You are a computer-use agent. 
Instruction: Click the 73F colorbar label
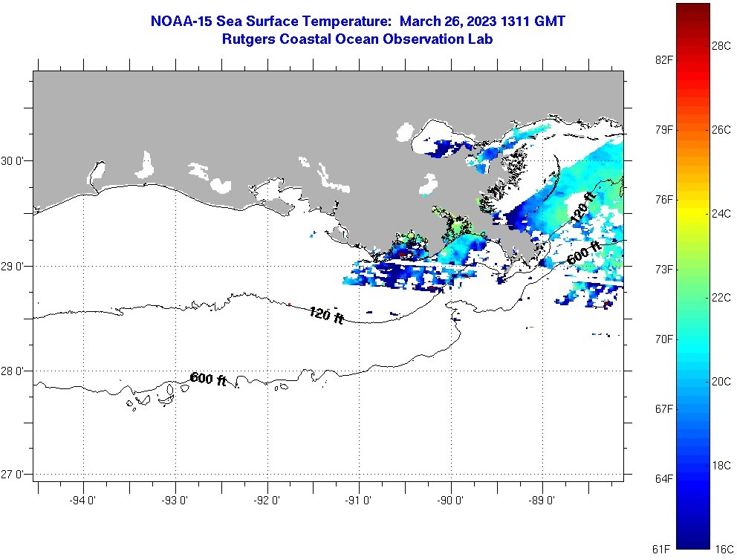click(663, 269)
